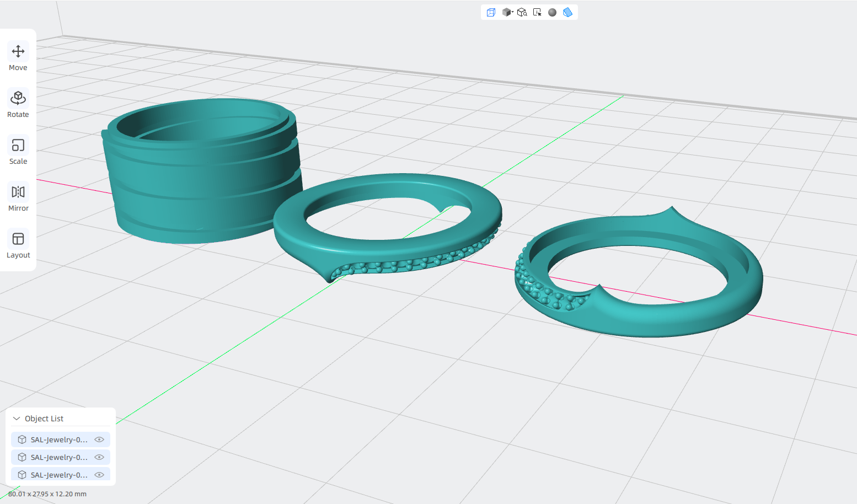Collapse the Object List panel
This screenshot has width=857, height=504.
click(17, 419)
